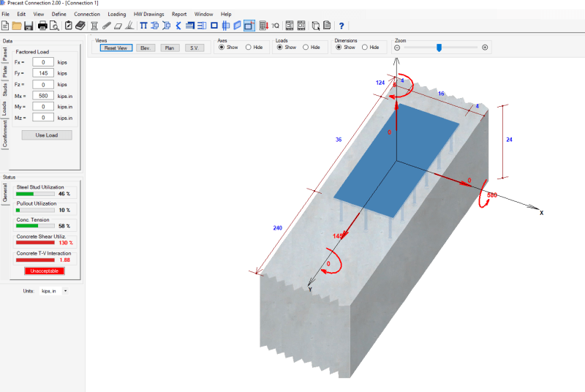The height and width of the screenshot is (392, 585).
Task: Open the HW Drawings menu
Action: [149, 14]
